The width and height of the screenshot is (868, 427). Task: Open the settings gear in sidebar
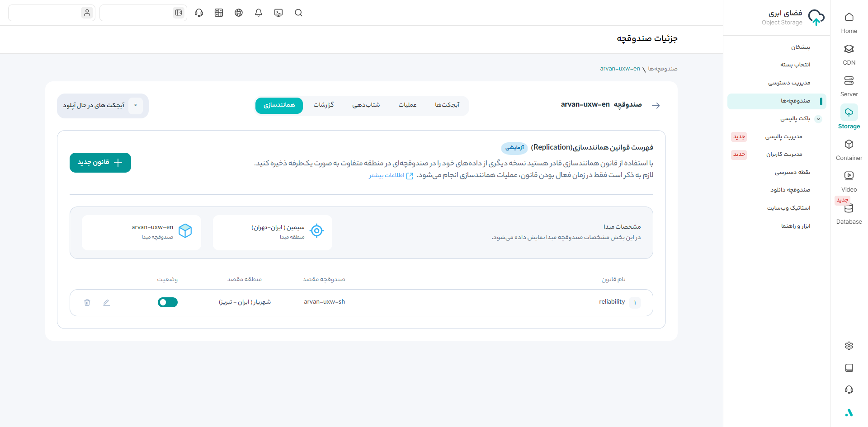point(849,346)
